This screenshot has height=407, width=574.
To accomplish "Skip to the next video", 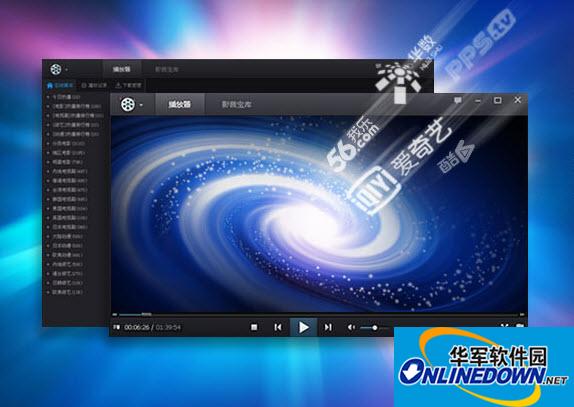I will [328, 327].
